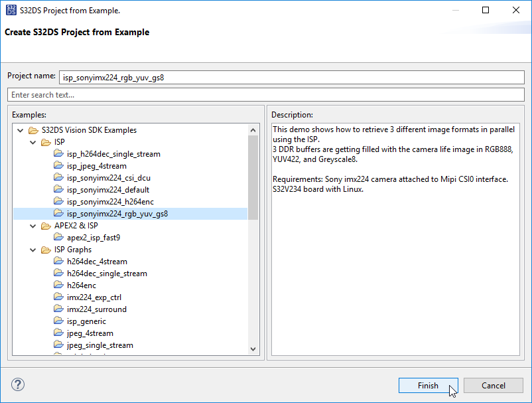Click the APEX2 & ISP folder icon
This screenshot has width=532, height=403.
click(x=46, y=226)
